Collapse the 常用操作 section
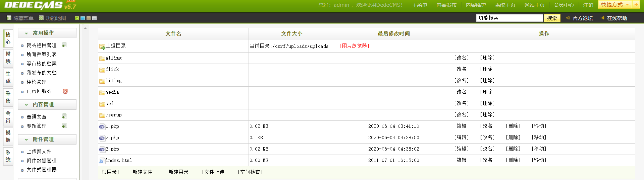Screen dimensions: 644x180 click(47, 33)
